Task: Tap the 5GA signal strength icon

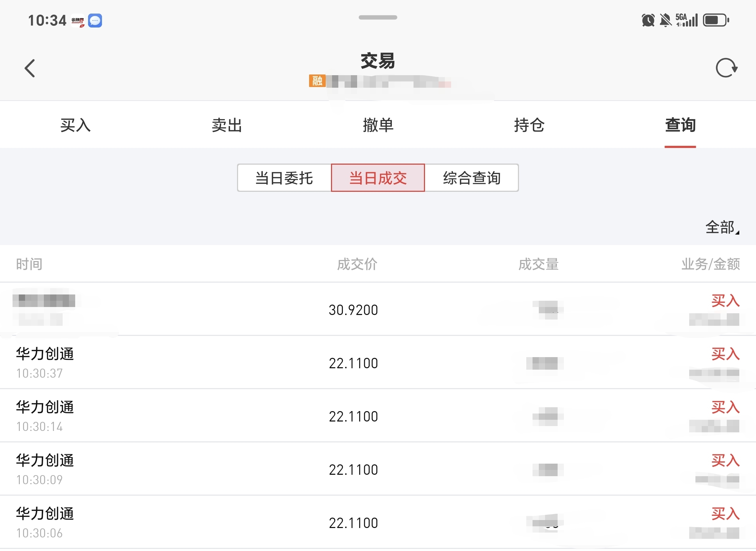Action: coord(686,20)
